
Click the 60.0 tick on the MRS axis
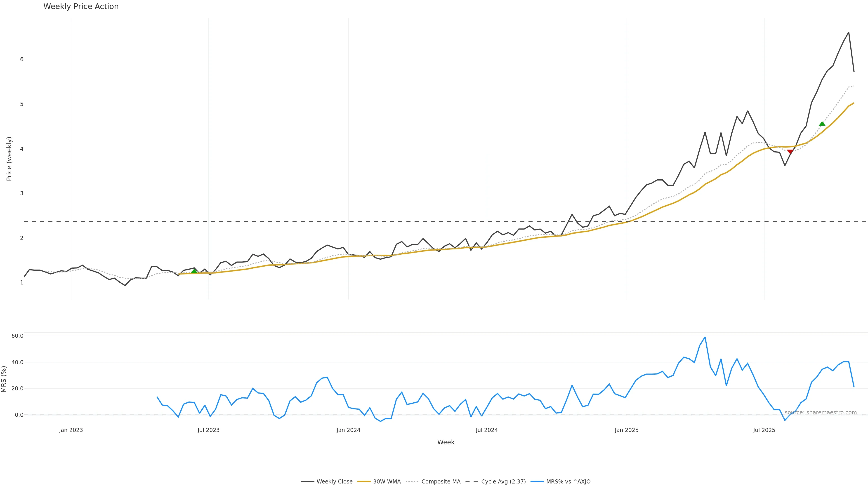[18, 336]
